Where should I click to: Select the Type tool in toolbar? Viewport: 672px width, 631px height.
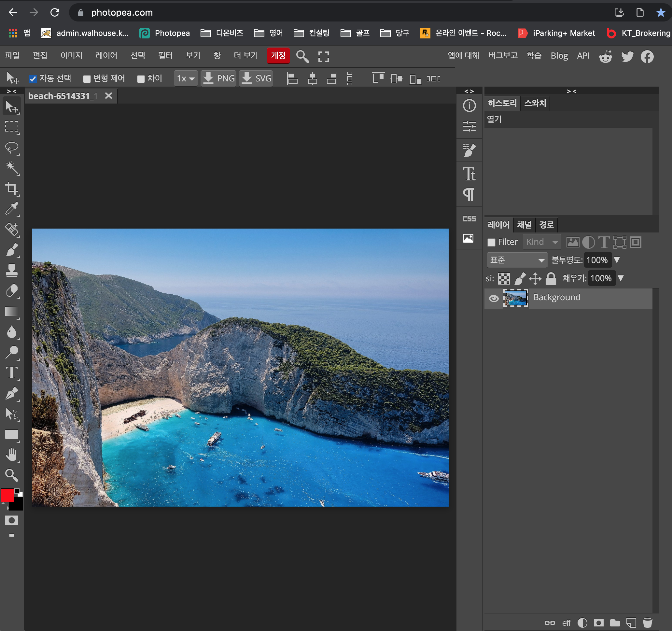pos(12,373)
